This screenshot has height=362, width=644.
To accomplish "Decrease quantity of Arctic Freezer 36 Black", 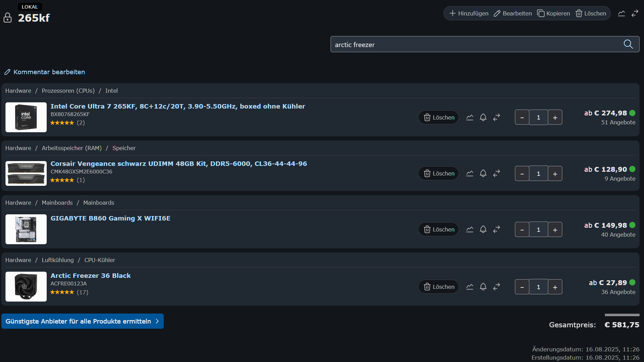I will [522, 287].
